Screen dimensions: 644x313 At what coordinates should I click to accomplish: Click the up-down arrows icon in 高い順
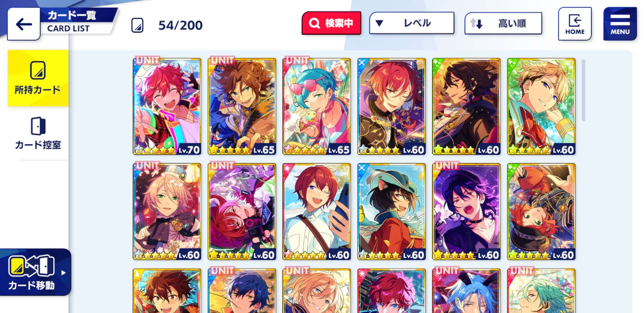click(476, 23)
